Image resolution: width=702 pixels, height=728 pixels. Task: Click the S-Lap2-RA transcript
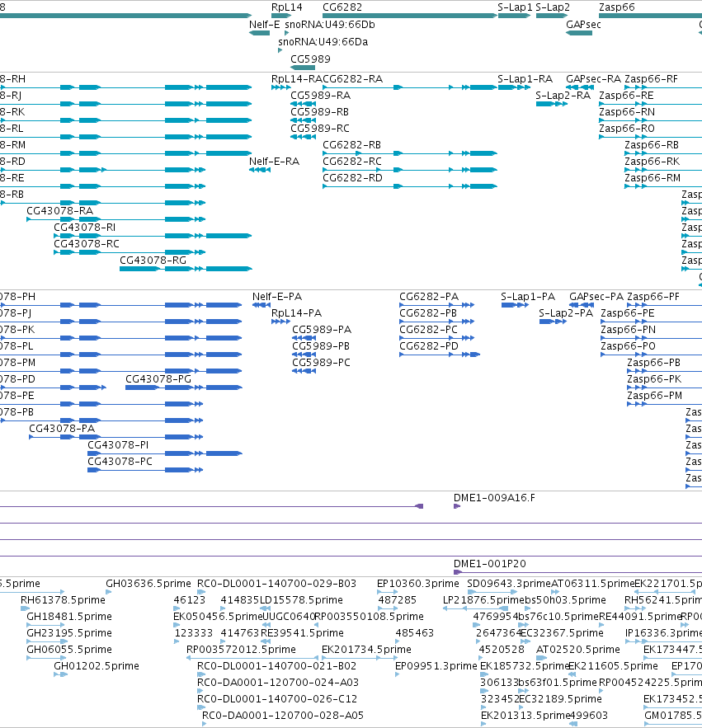pos(552,104)
